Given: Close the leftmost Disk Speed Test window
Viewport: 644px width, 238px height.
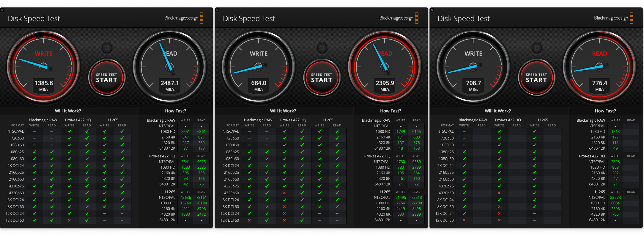Looking at the screenshot, I should pos(2,10).
